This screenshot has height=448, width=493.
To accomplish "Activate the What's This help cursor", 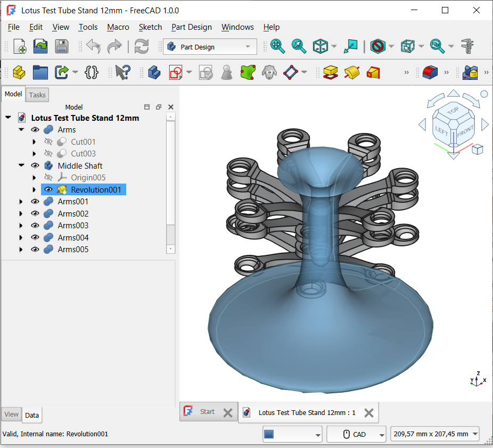I will click(122, 72).
